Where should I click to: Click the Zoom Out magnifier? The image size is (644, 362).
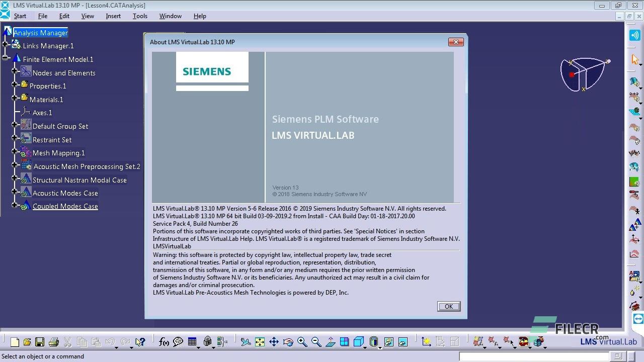(316, 342)
